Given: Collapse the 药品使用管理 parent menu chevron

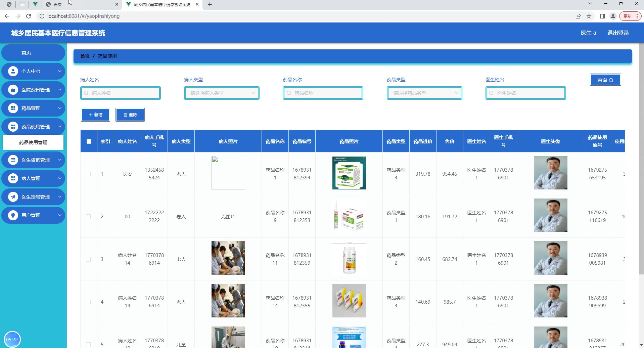Looking at the screenshot, I should click(x=60, y=127).
